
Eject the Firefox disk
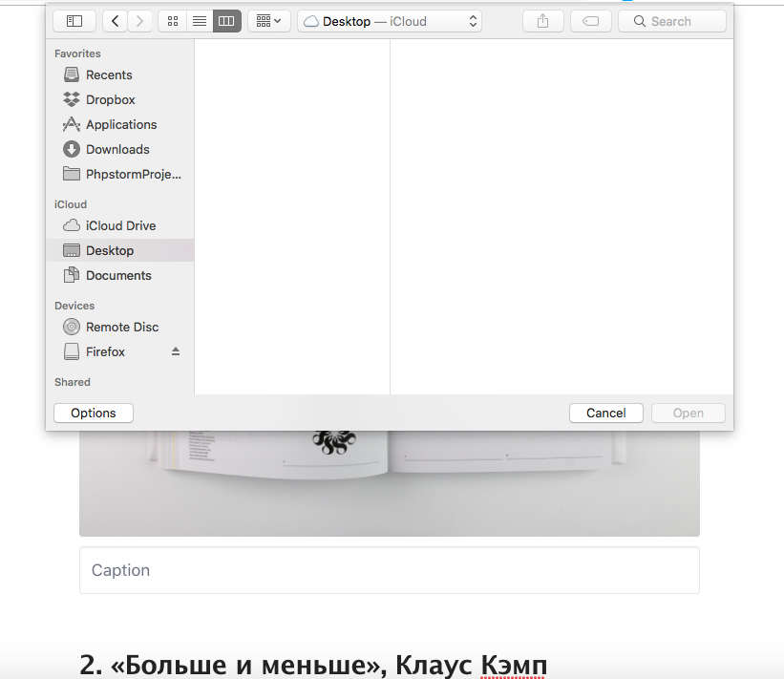176,351
